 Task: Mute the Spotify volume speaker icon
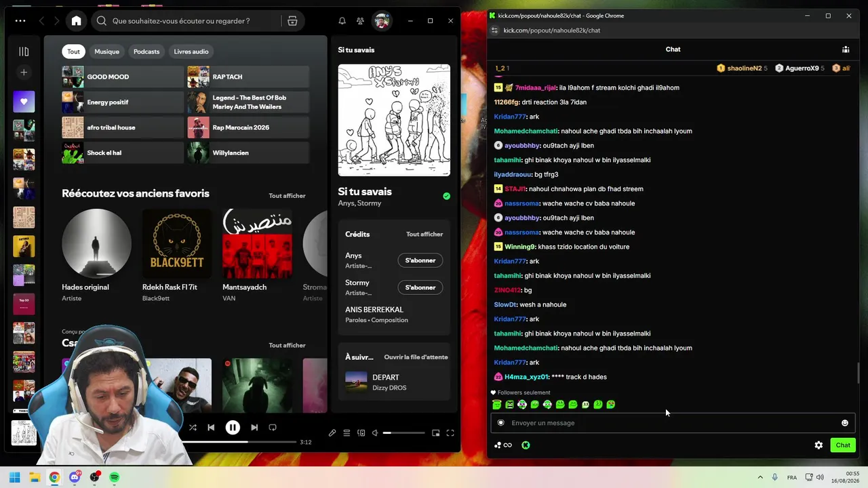(x=375, y=433)
